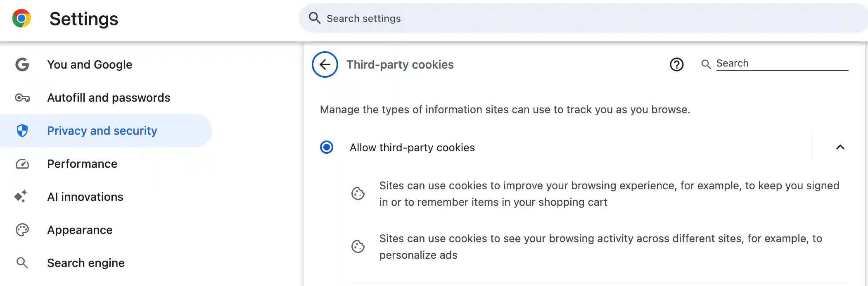
Task: Select the Performance speedometer icon
Action: [x=23, y=164]
